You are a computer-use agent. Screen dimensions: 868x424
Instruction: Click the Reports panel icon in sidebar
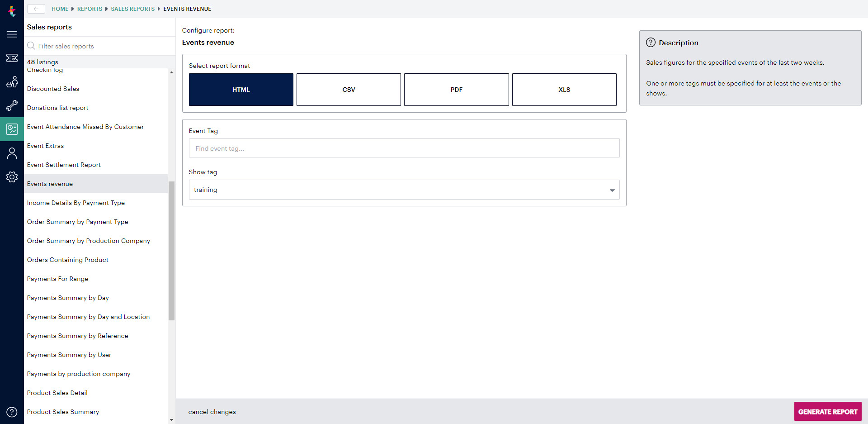click(x=12, y=129)
